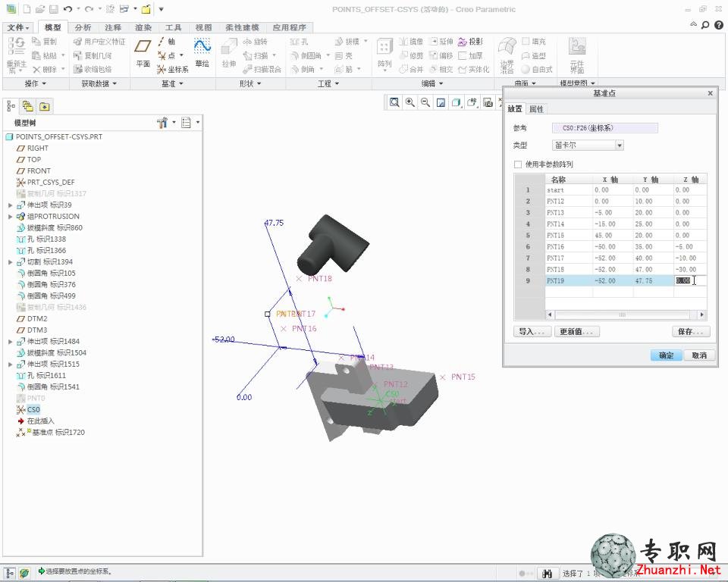Click the New file icon in quick access toolbar
728x582 pixels.
point(27,9)
